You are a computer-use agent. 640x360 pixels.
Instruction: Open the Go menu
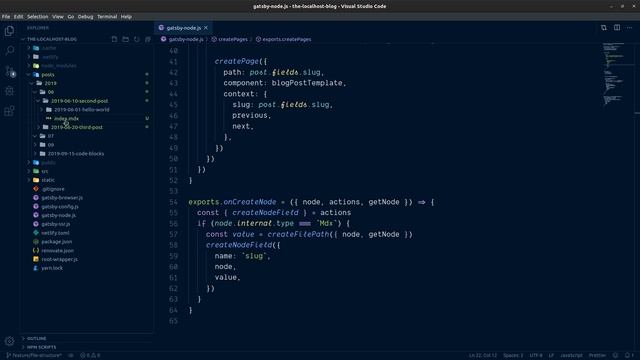[x=71, y=17]
